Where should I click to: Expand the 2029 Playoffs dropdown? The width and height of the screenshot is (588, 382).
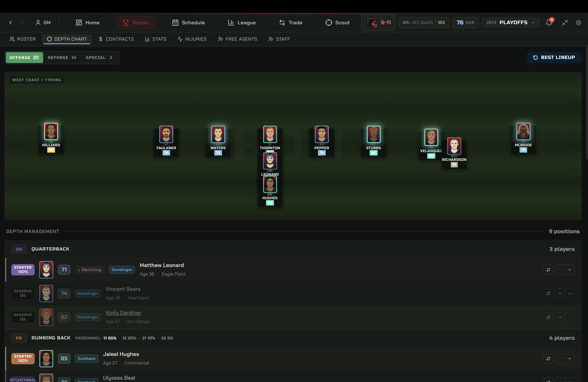[x=511, y=23]
